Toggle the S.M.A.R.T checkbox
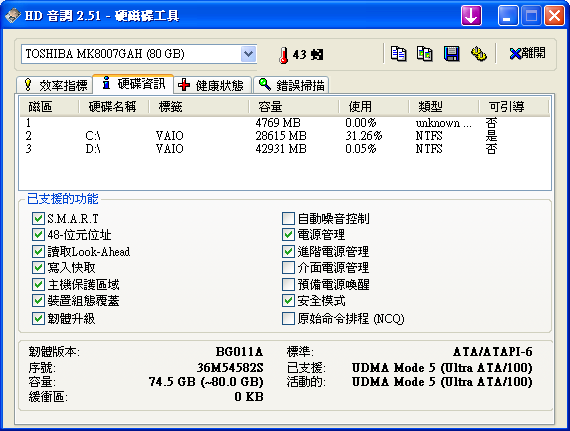The height and width of the screenshot is (431, 570). (x=38, y=218)
